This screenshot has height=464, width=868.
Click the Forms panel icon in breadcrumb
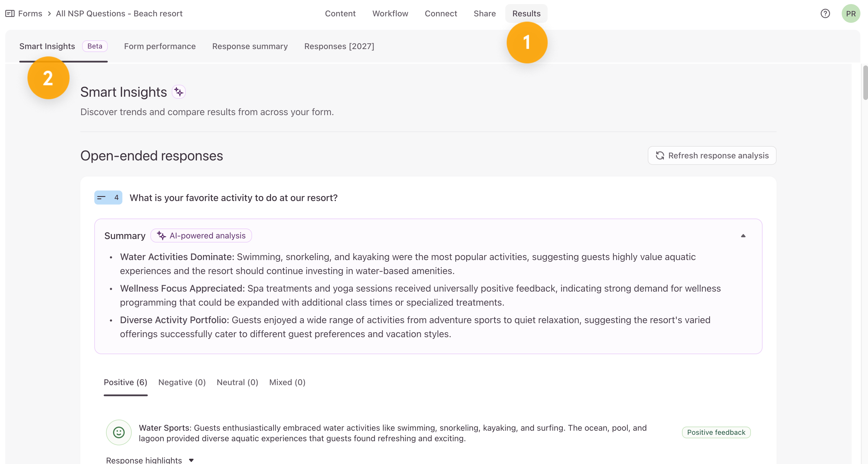[10, 13]
